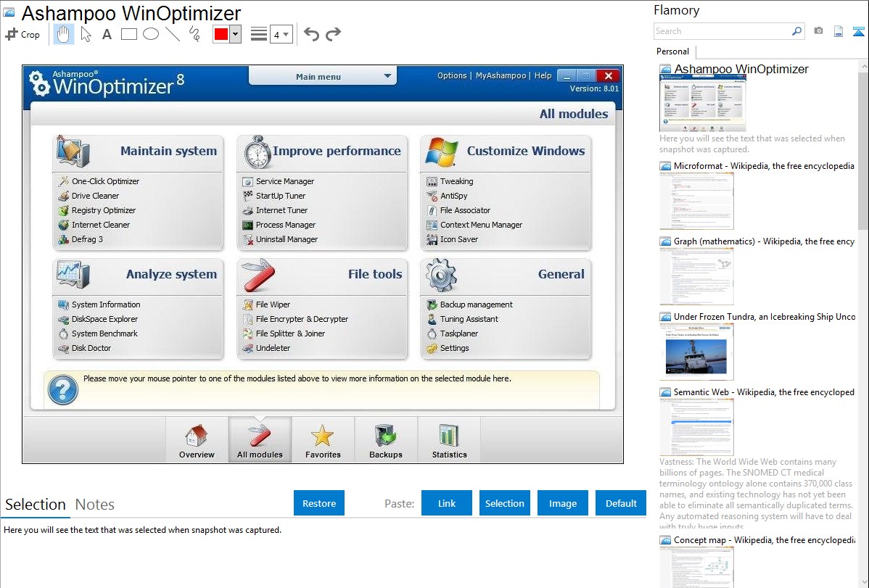Open StartUp Tuner

273,196
